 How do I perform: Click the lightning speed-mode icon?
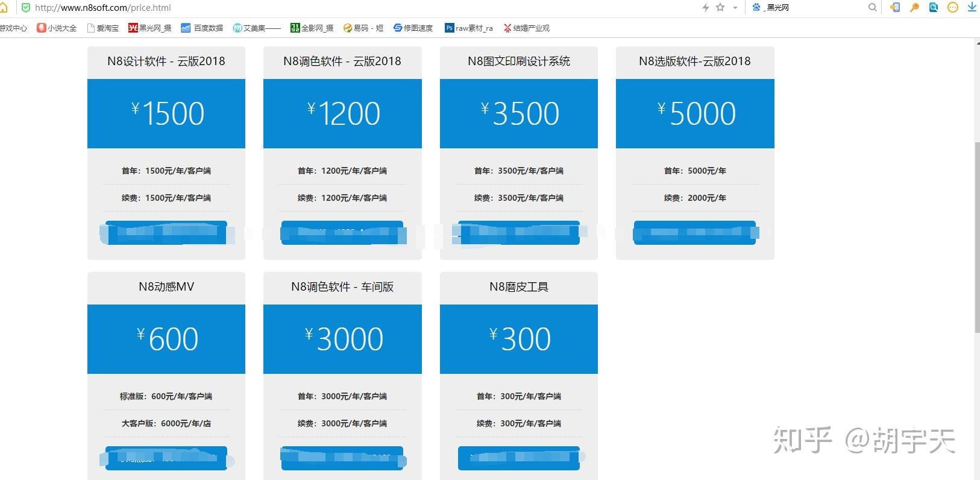(706, 8)
